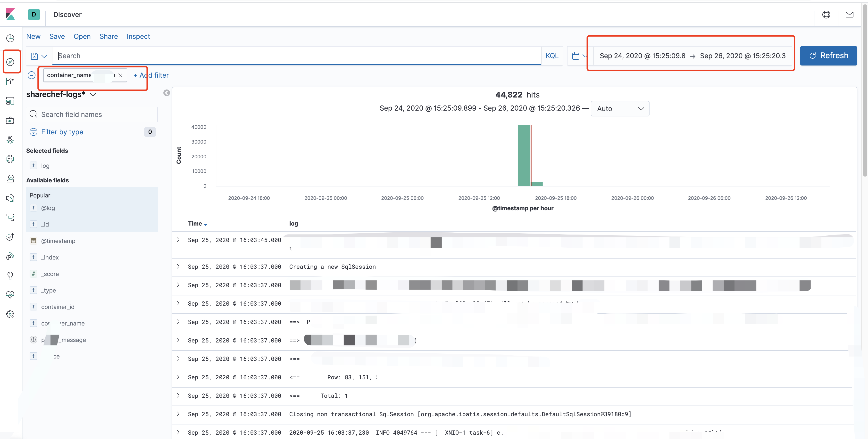Open the Share menu item
Screen dimensions: 868x439
(x=108, y=36)
